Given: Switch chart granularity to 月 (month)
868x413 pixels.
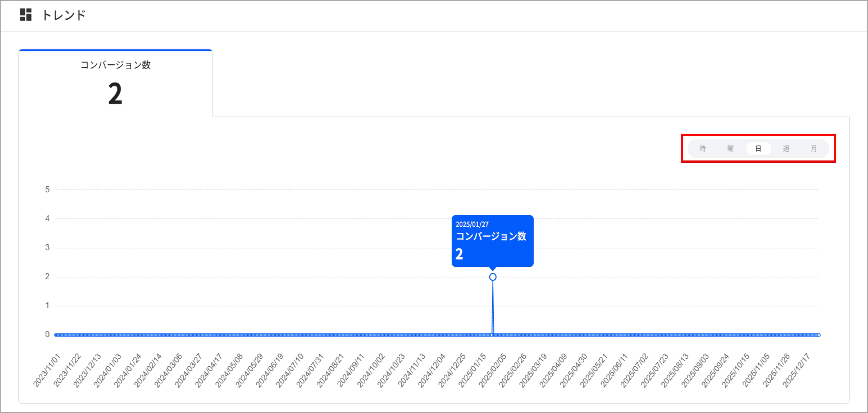Looking at the screenshot, I should (x=814, y=148).
